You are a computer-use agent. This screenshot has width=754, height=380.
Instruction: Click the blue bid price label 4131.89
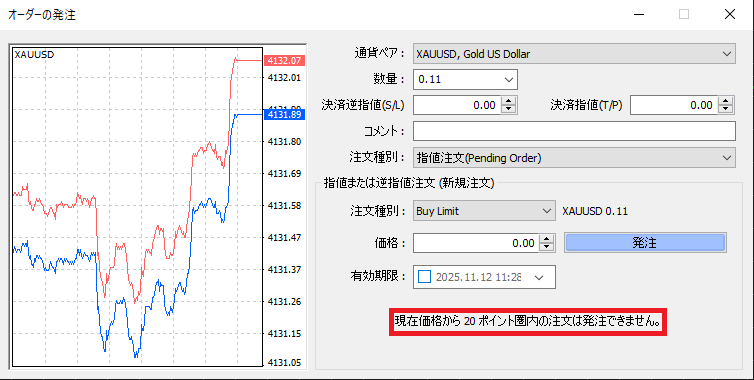coord(285,114)
